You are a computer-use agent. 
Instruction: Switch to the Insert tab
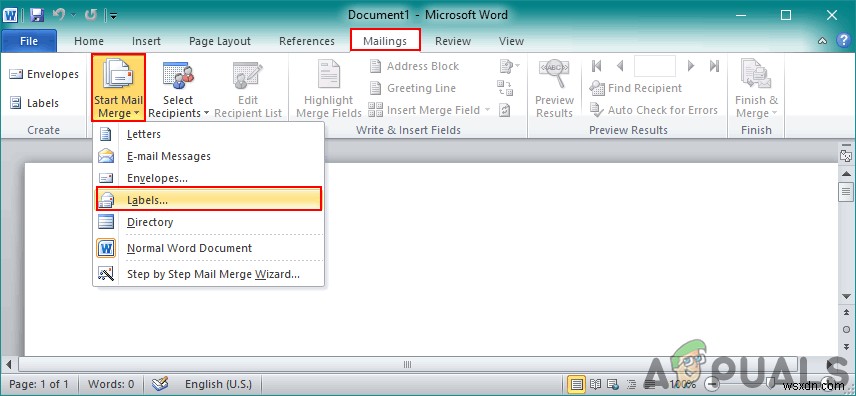coord(146,41)
